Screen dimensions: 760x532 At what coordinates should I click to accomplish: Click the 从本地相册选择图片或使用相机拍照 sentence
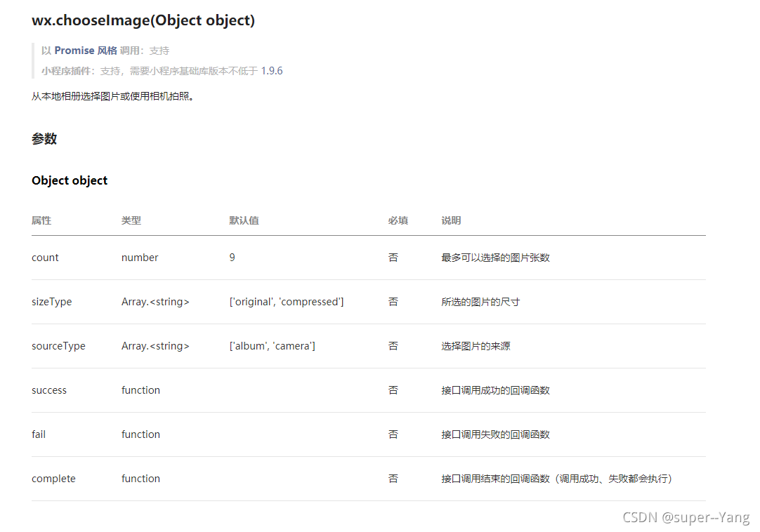point(112,96)
